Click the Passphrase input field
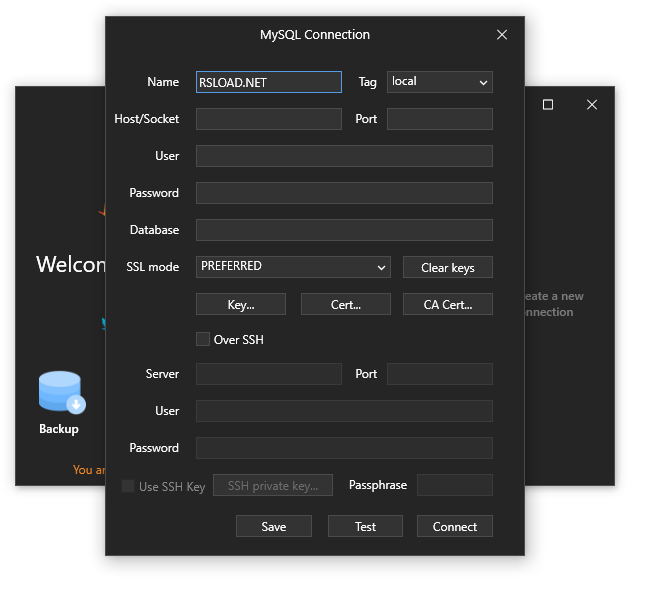Screen dimensions: 662x600 click(x=455, y=485)
